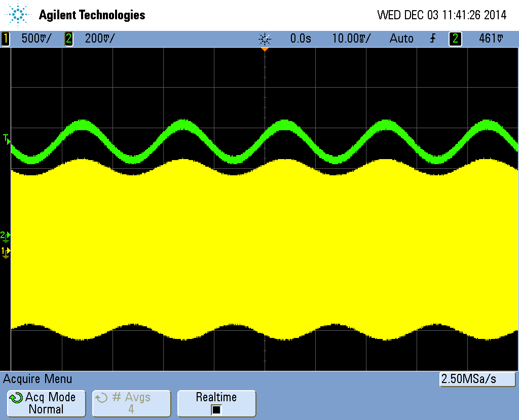
Task: Click the trigger source 2 badge
Action: (455, 39)
